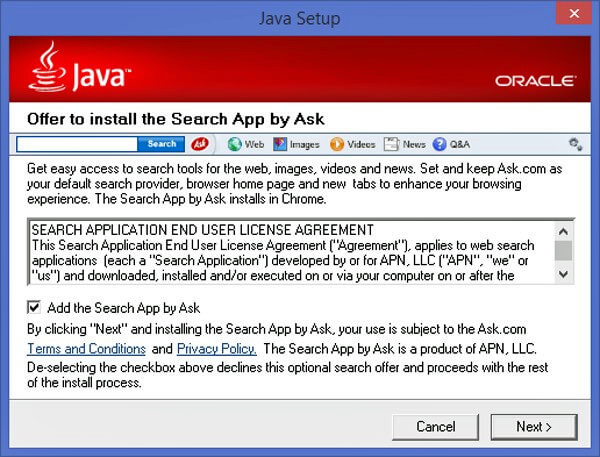
Task: Click the blue Search button
Action: coord(161,144)
